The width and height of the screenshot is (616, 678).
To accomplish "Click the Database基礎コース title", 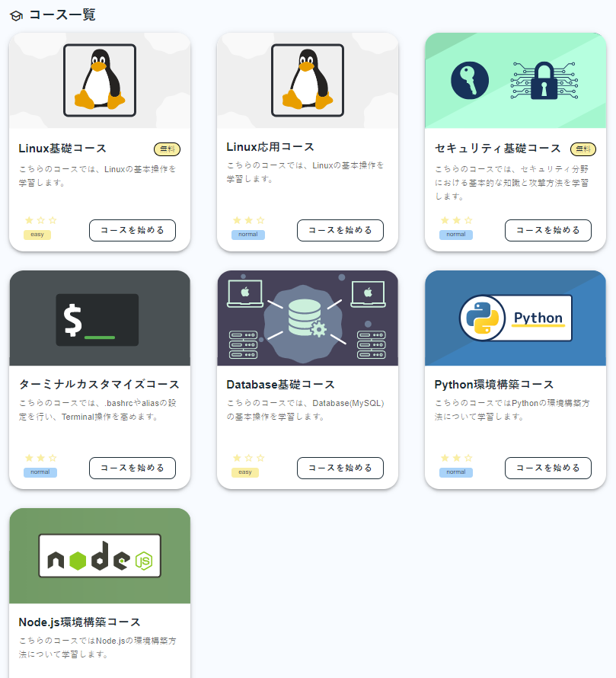I will 281,385.
